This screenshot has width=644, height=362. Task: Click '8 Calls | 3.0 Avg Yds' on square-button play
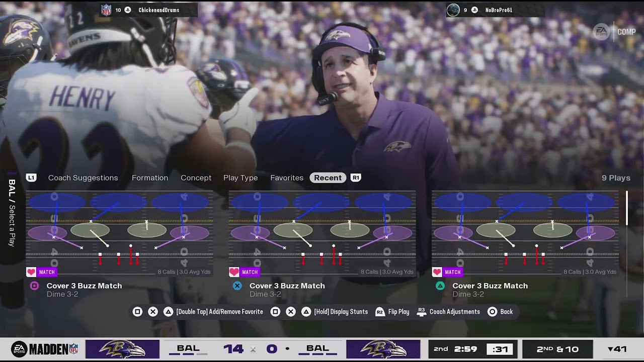[x=184, y=272]
